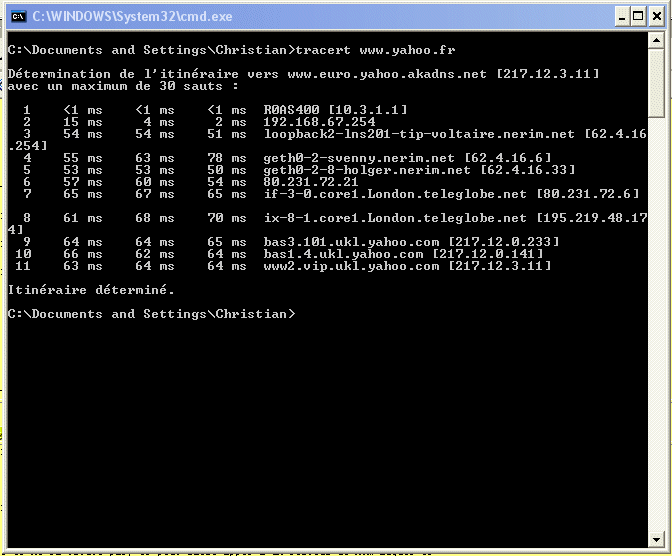
Task: Click ix-8-1.core1.London.teleglobe.net hostname
Action: pyautogui.click(x=395, y=218)
